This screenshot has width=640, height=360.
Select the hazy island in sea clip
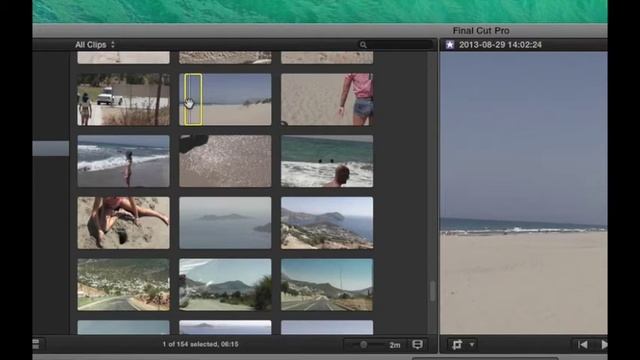(x=225, y=223)
